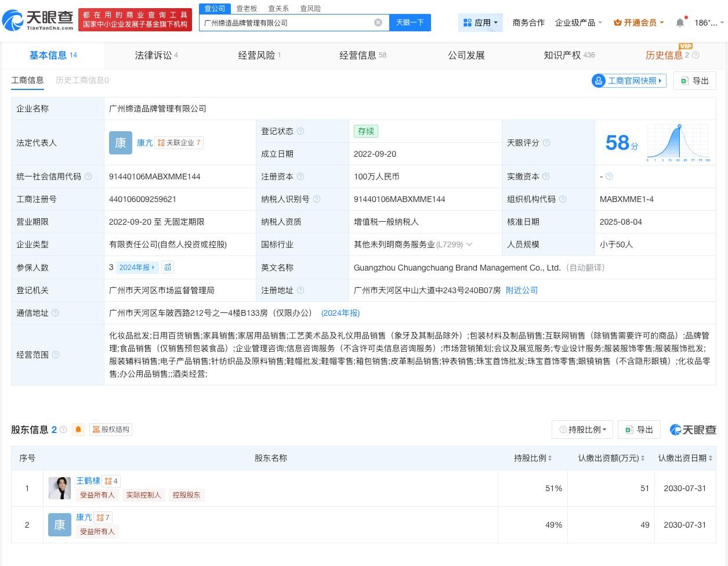Open 工商官网快照 button
This screenshot has height=566, width=728.
click(x=629, y=81)
